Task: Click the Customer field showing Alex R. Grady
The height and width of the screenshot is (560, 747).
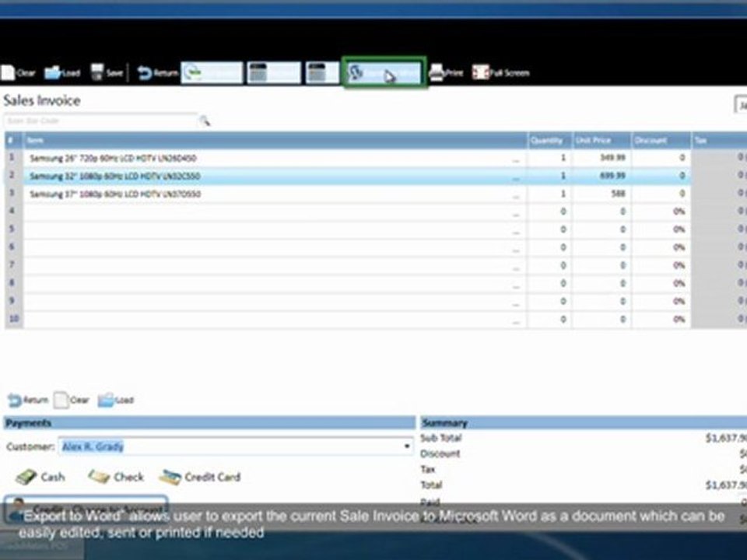Action: pyautogui.click(x=236, y=446)
